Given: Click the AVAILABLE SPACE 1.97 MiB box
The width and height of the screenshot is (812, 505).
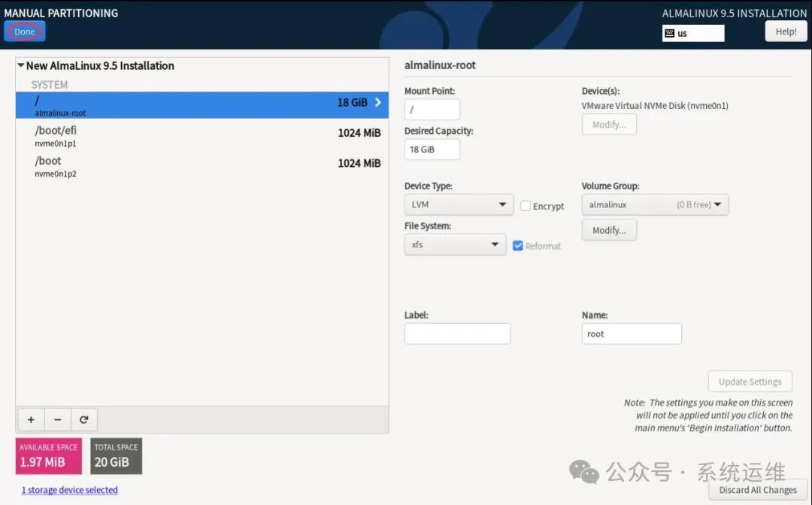Looking at the screenshot, I should pos(49,456).
